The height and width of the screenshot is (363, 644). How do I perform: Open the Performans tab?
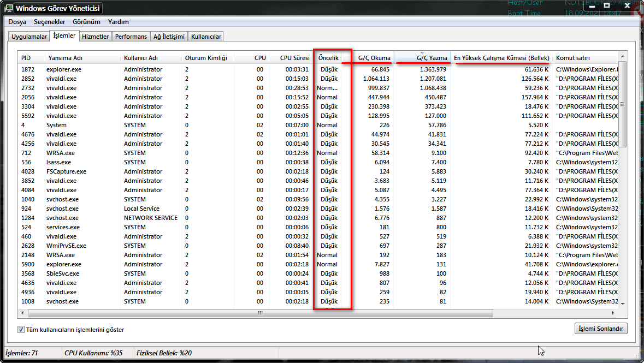pyautogui.click(x=131, y=37)
